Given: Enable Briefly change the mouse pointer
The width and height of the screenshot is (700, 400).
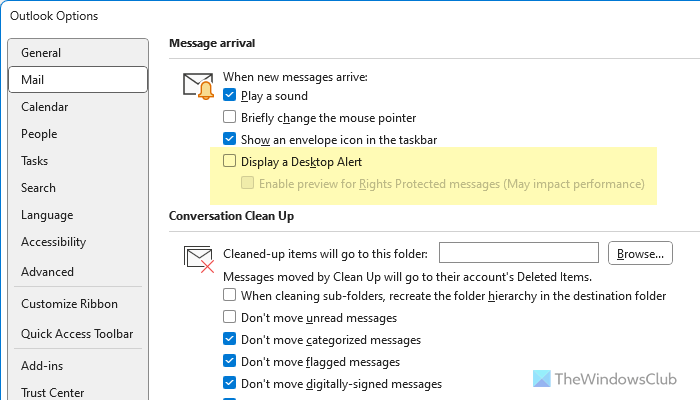Looking at the screenshot, I should coord(229,117).
